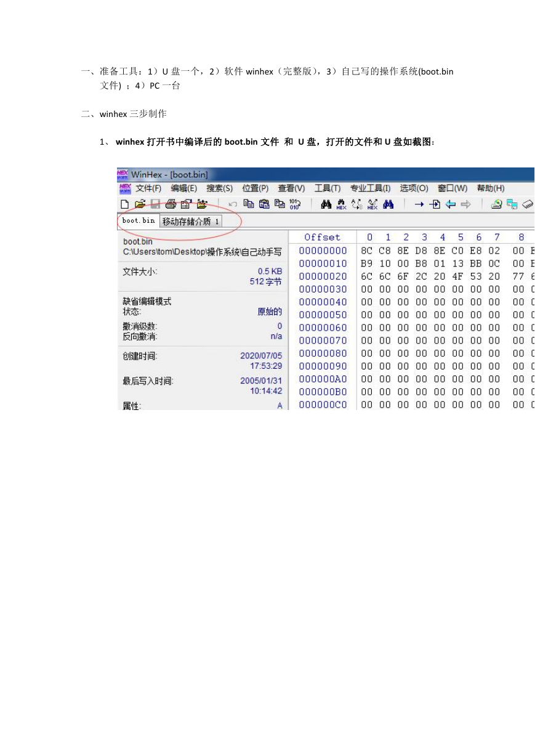Click the Undo arrow icon
Viewport: 535px width, 756px height.
click(x=233, y=204)
